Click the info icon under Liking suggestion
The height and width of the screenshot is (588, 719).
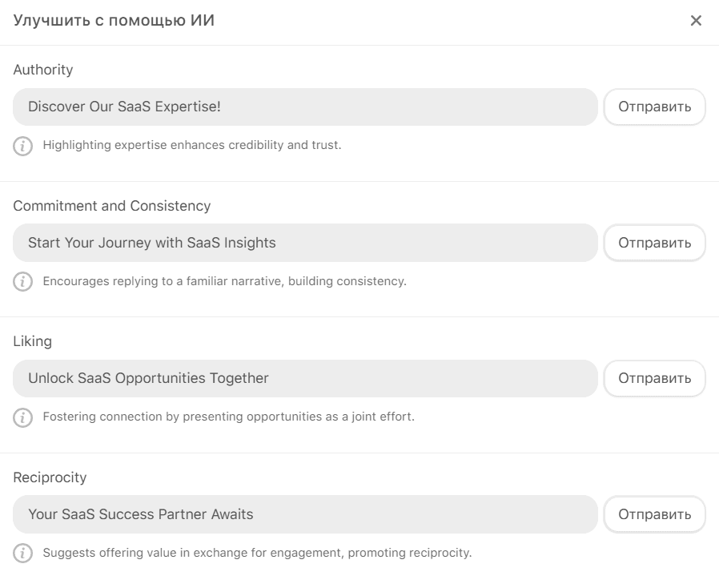(23, 417)
